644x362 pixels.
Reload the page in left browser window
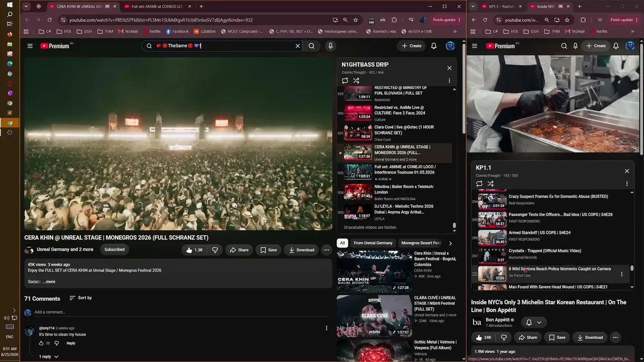pyautogui.click(x=49, y=20)
